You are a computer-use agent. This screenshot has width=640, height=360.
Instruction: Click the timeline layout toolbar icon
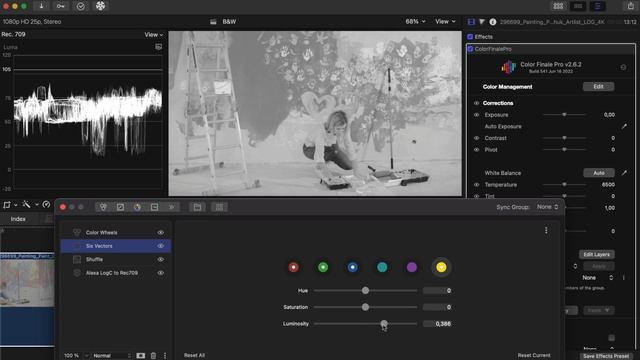coord(578,6)
